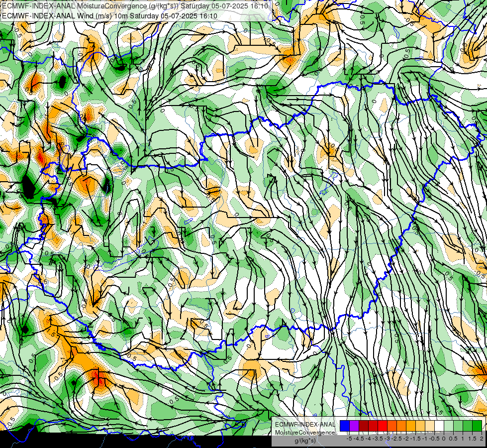The height and width of the screenshot is (448, 487).
Task: Click the '-2' legend scale value
Action: click(406, 439)
